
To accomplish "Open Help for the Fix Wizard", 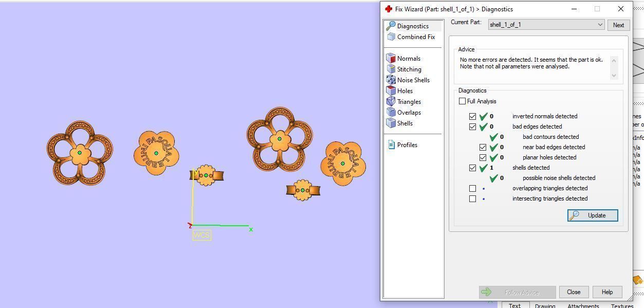I will click(x=607, y=292).
